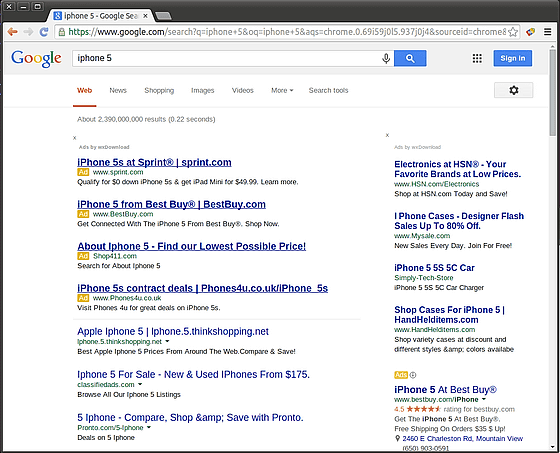Click the info icon next to Ads label
This screenshot has height=453, width=560.
click(x=413, y=375)
